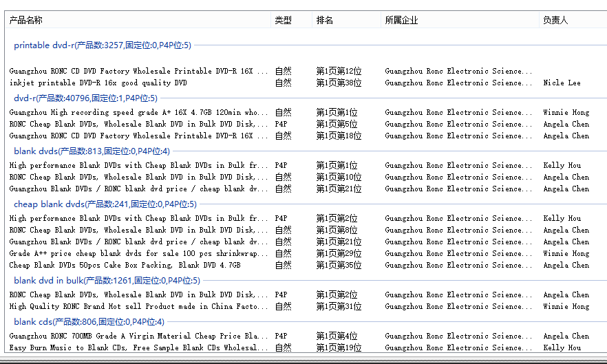
Task: Sort by the 排名 column header
Action: [x=346, y=20]
